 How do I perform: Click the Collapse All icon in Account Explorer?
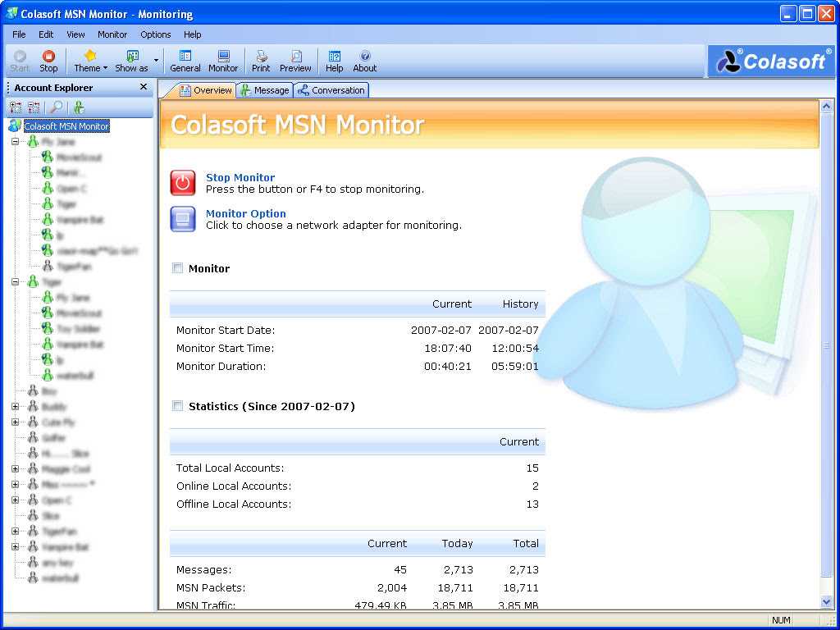click(x=34, y=107)
